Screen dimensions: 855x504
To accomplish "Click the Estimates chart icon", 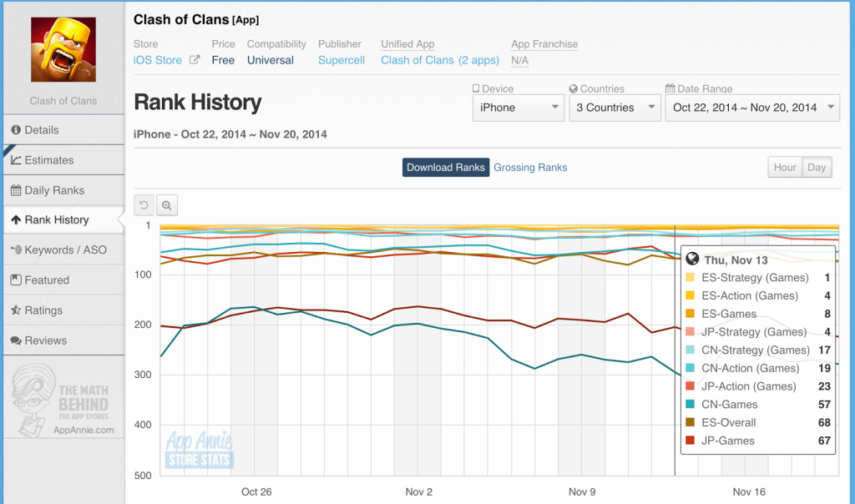I will pos(16,160).
